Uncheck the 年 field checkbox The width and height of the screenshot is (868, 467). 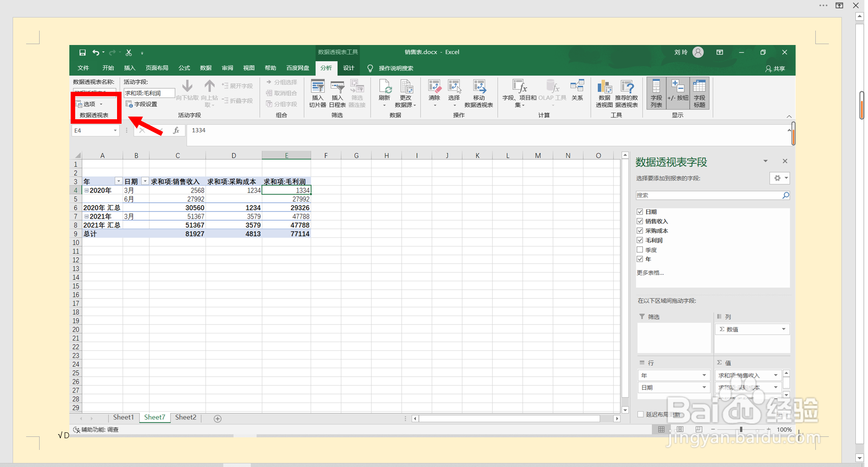[x=640, y=259]
